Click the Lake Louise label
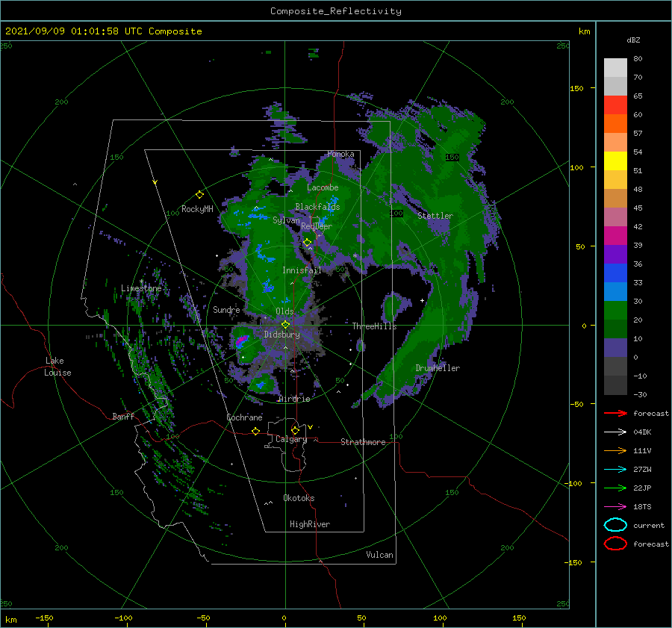The image size is (672, 628). pos(57,367)
